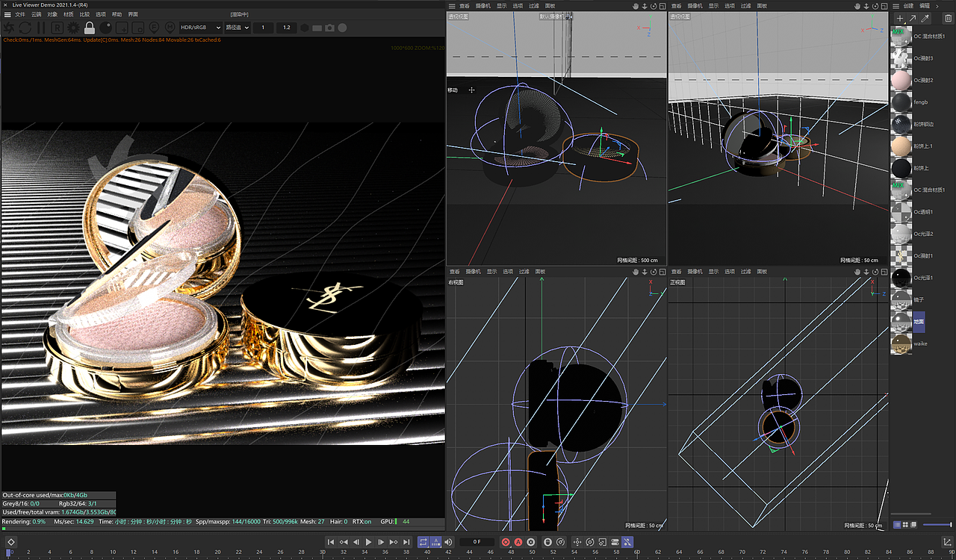Click the record active objects keyframe button
Image resolution: width=956 pixels, height=560 pixels.
click(506, 541)
